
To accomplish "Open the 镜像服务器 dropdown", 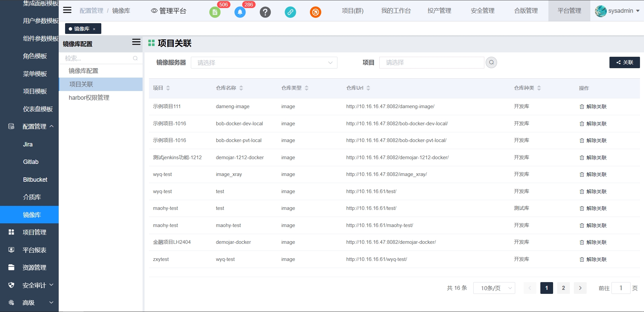I will (264, 63).
